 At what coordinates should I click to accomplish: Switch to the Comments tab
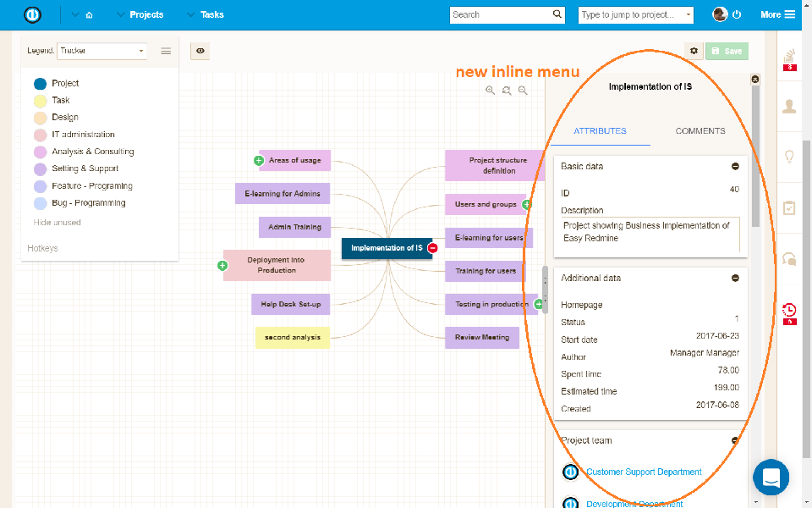click(700, 131)
